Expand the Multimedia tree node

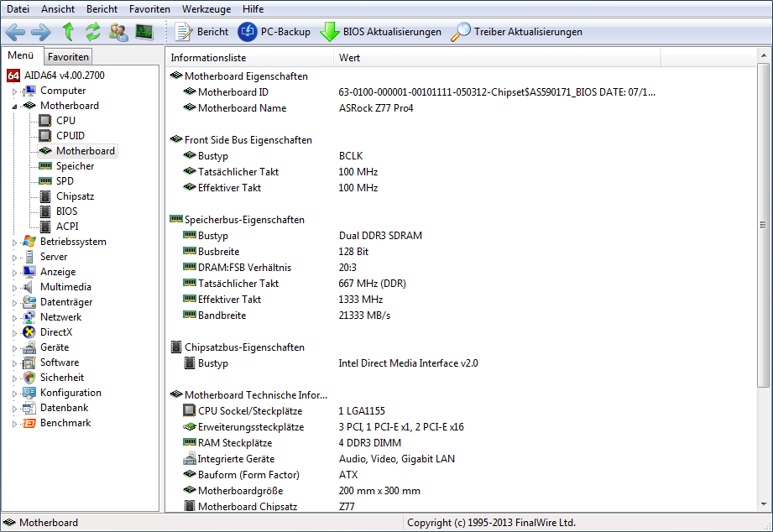coord(14,288)
